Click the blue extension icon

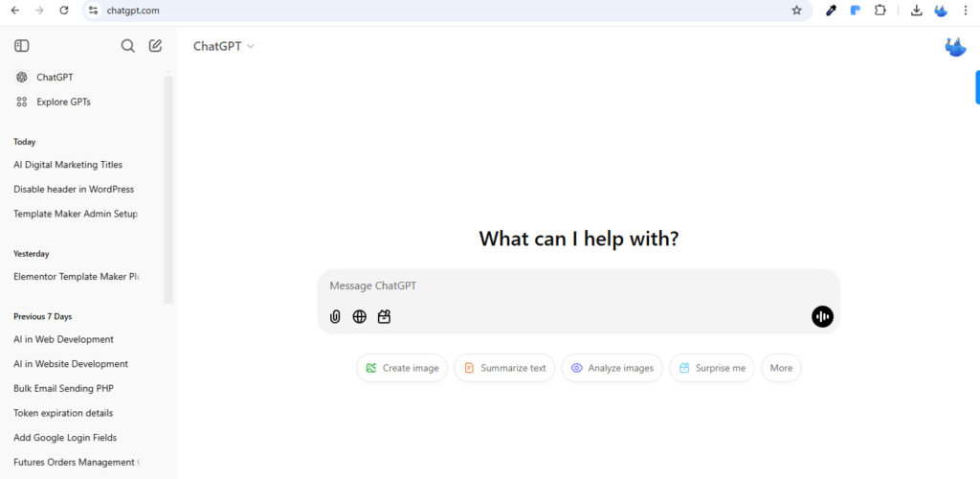[856, 10]
